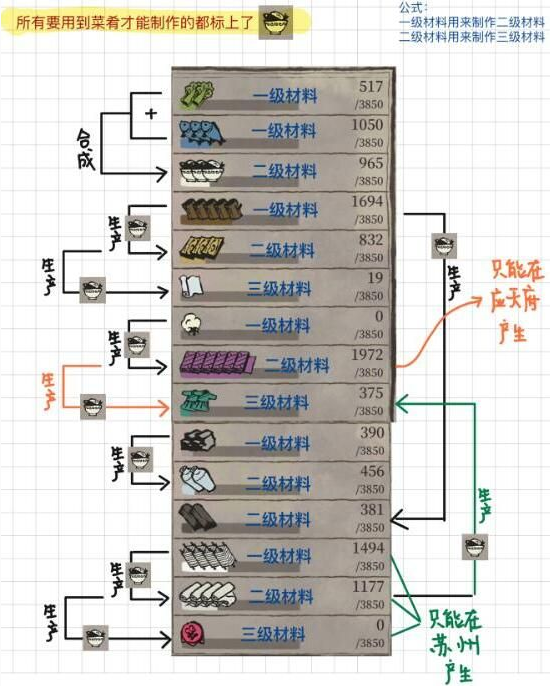Click the 合成 label beside the bracket
The image size is (550, 686).
point(86,149)
